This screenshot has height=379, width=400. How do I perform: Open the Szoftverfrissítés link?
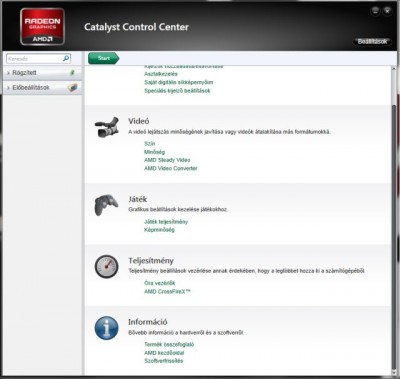pyautogui.click(x=164, y=361)
